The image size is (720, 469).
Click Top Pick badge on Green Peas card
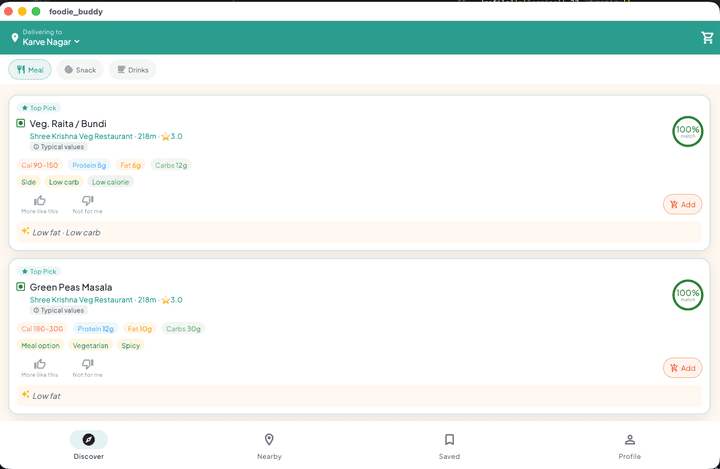coord(39,271)
